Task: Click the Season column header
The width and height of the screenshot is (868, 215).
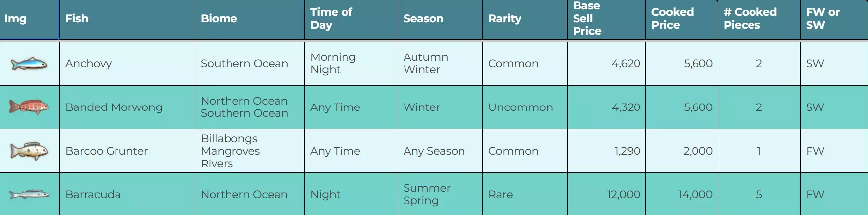Action: click(423, 19)
